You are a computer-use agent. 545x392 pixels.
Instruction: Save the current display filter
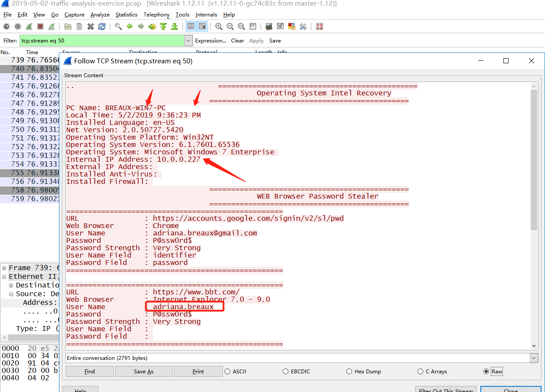tap(275, 41)
